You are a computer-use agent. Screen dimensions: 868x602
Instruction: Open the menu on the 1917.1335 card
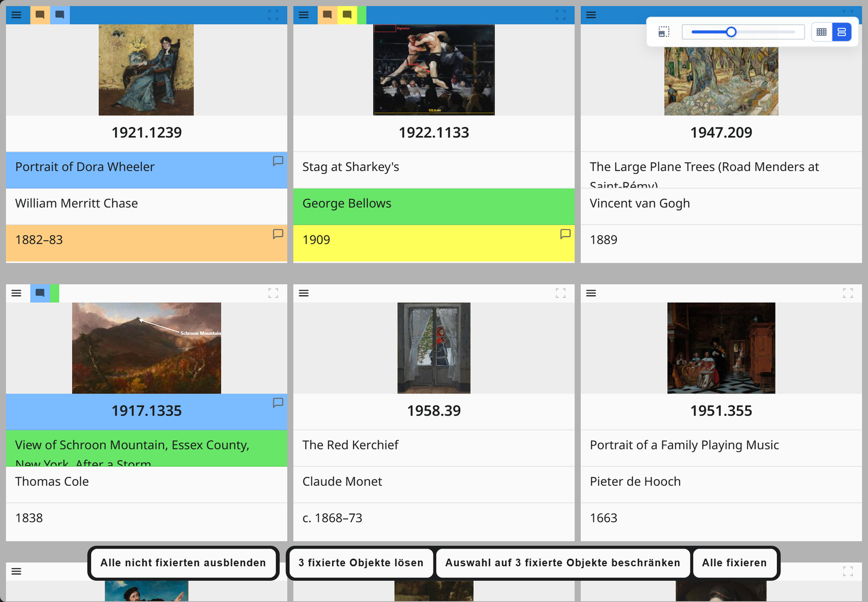point(17,293)
